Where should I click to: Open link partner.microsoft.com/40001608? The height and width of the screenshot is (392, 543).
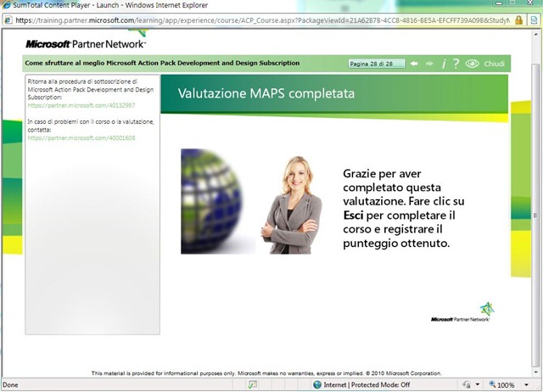pyautogui.click(x=81, y=137)
